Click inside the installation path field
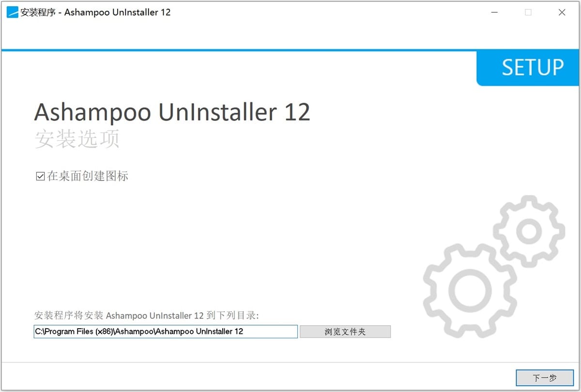Screen dimensions: 581x392 (x=166, y=332)
